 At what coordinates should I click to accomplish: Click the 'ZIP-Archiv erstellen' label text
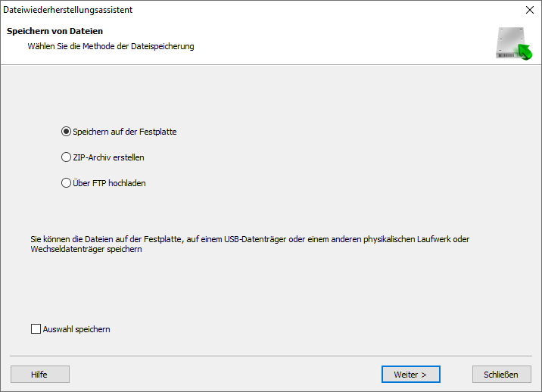pyautogui.click(x=108, y=157)
